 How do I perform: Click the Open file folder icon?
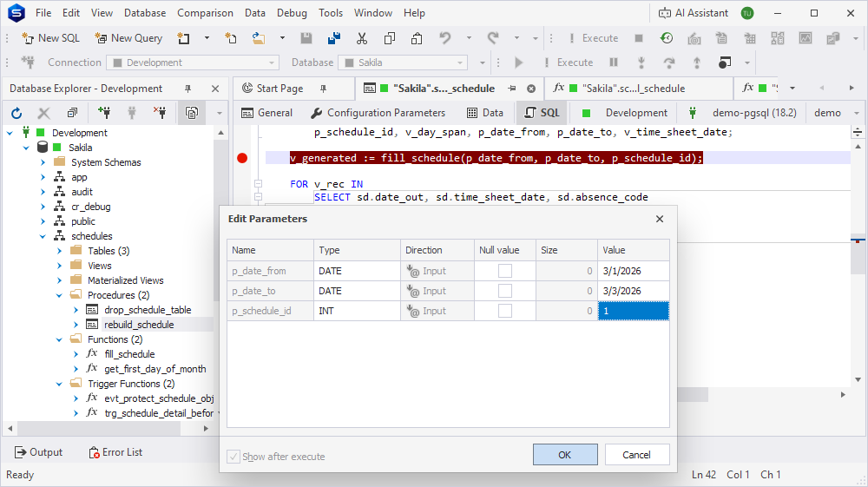[x=259, y=38]
